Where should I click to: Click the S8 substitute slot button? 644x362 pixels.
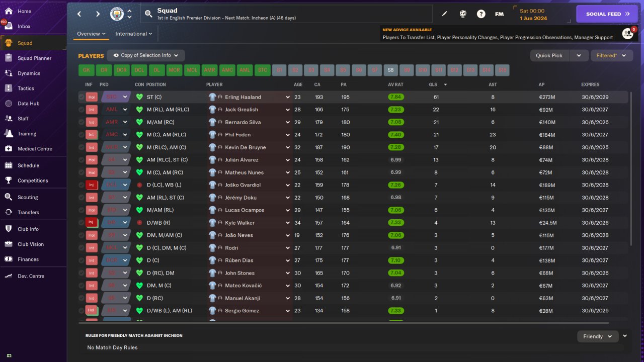pos(391,70)
